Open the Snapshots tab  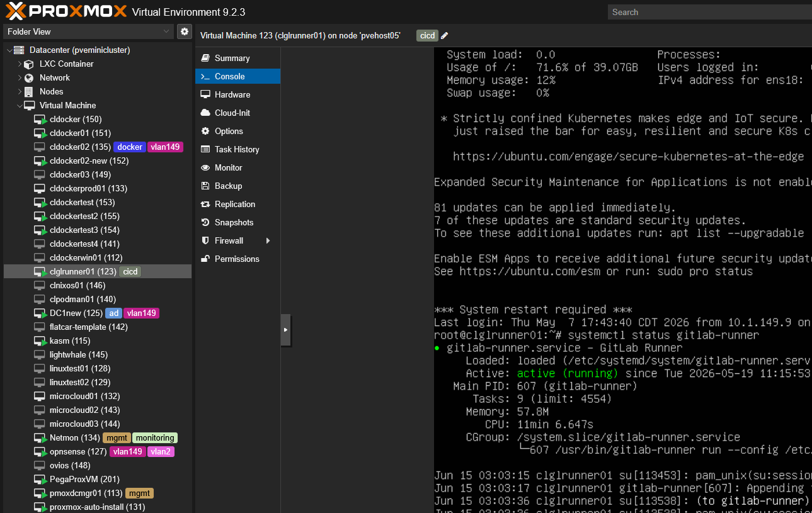(237, 222)
